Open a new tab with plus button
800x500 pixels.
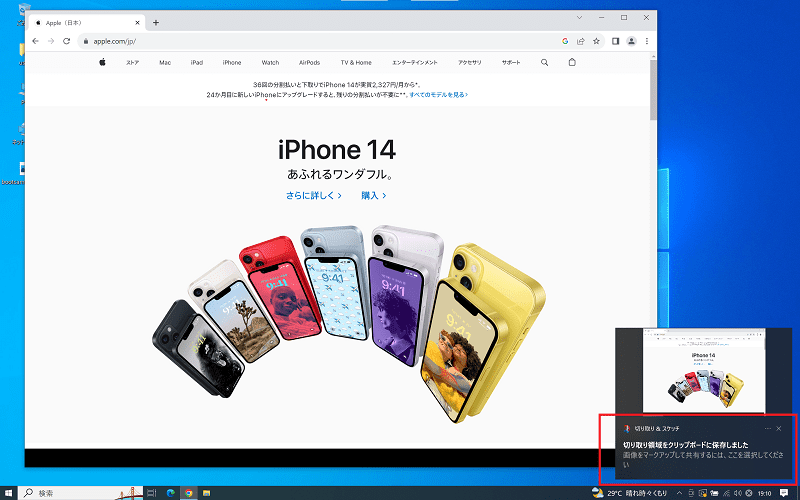click(x=156, y=22)
